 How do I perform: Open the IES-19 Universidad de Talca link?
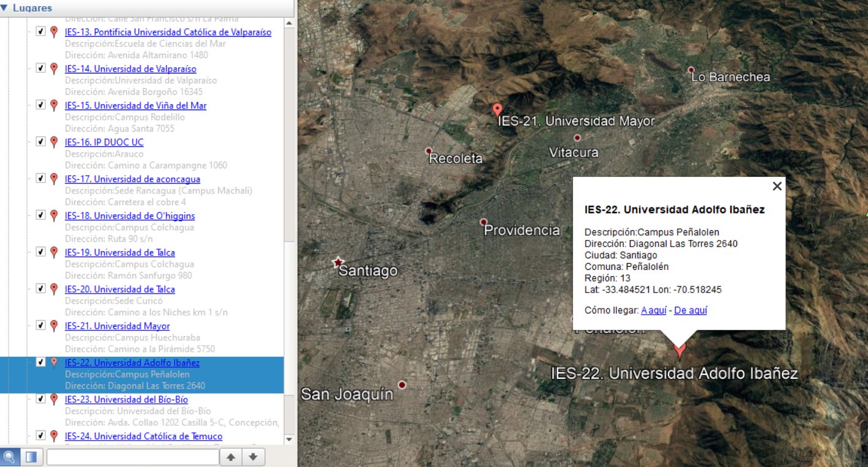(x=120, y=252)
